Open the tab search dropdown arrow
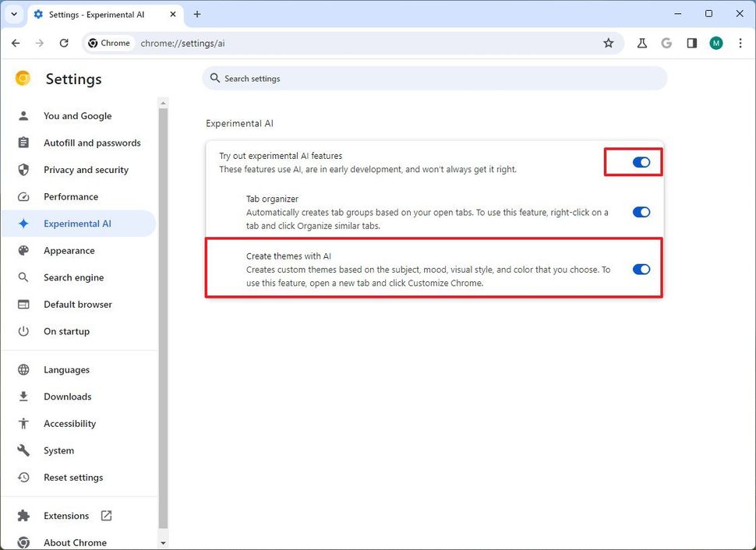The height and width of the screenshot is (550, 756). pyautogui.click(x=13, y=13)
